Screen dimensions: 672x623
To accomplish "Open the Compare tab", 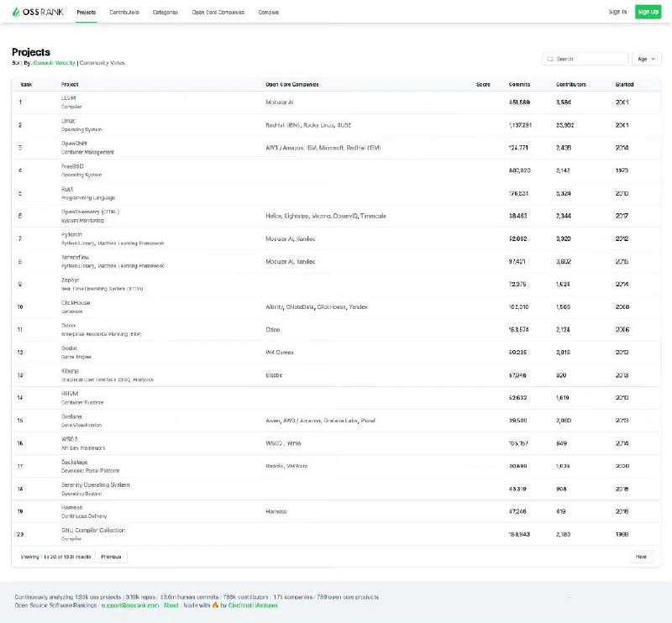I will click(x=269, y=13).
